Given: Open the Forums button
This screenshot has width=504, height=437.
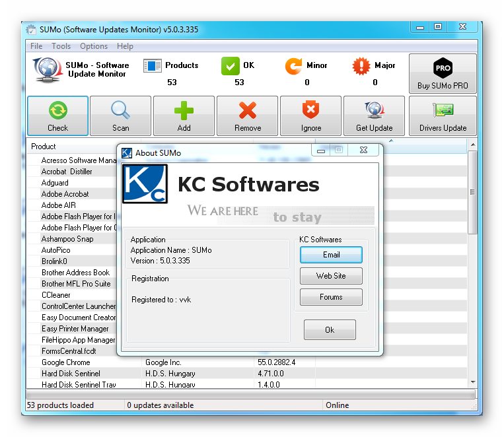Looking at the screenshot, I should pos(331,297).
